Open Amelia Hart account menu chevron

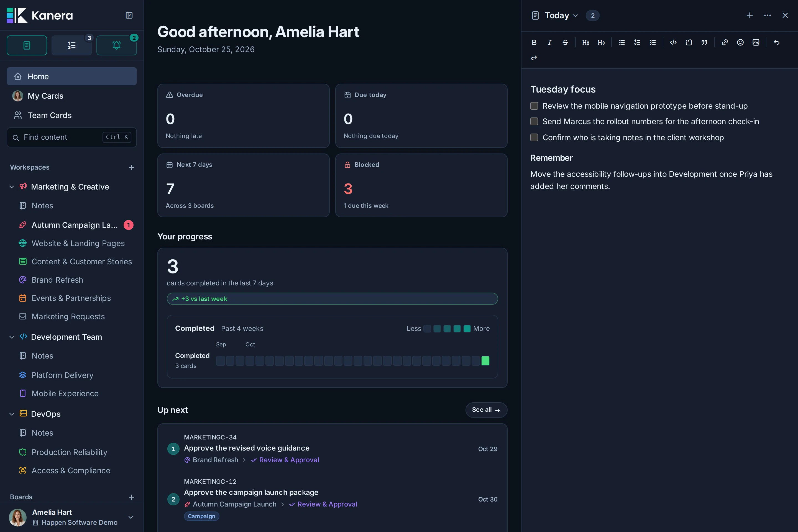point(131,517)
